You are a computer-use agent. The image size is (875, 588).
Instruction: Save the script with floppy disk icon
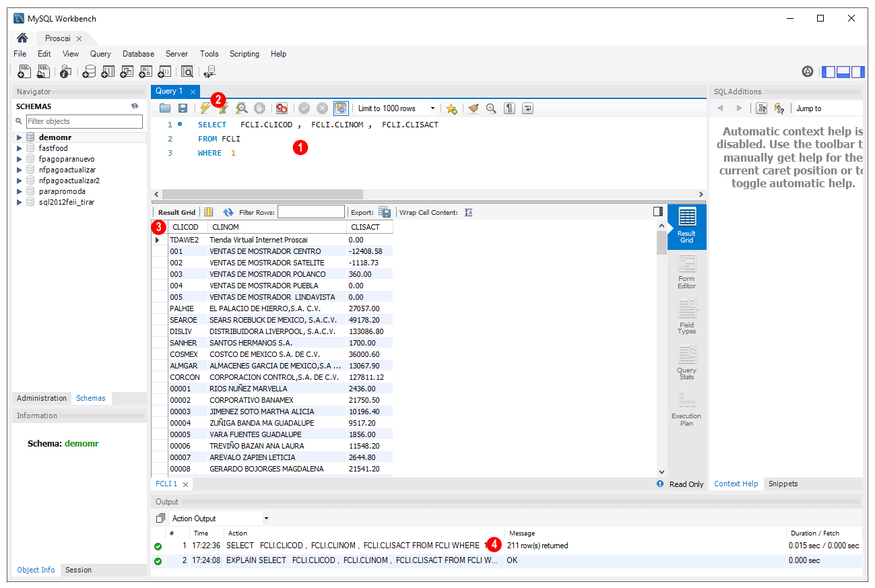tap(183, 108)
